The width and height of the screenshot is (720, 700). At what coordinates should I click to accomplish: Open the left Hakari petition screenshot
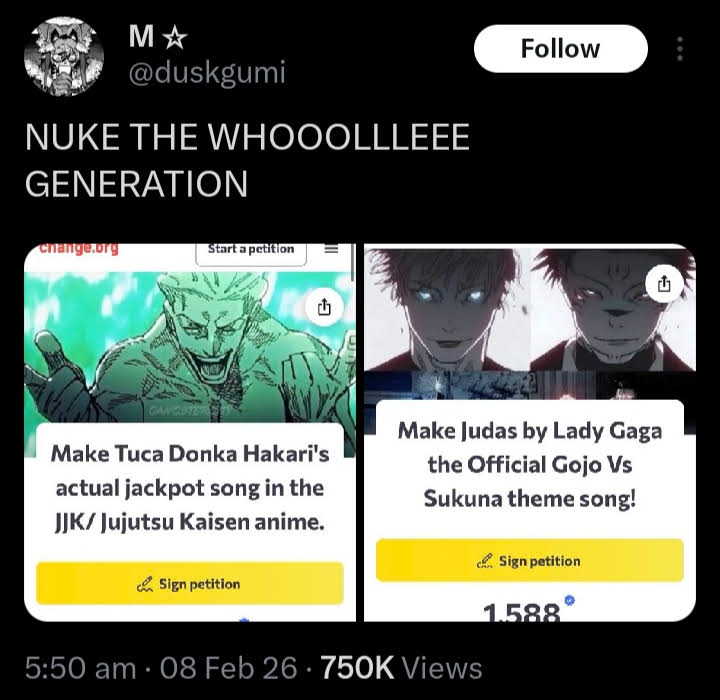(190, 432)
